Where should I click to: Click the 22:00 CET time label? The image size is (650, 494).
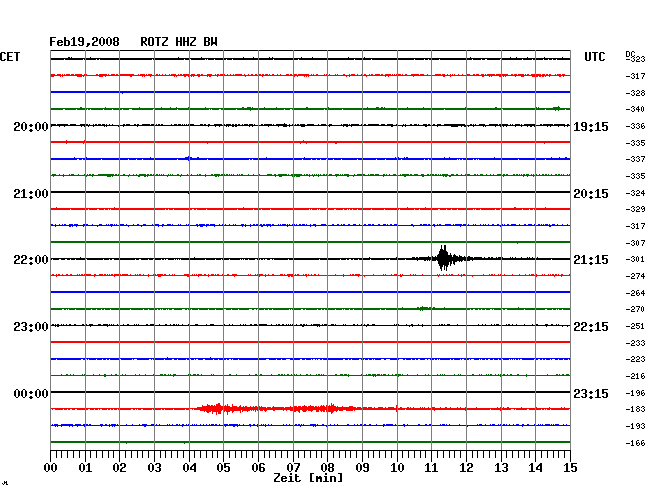[31, 260]
